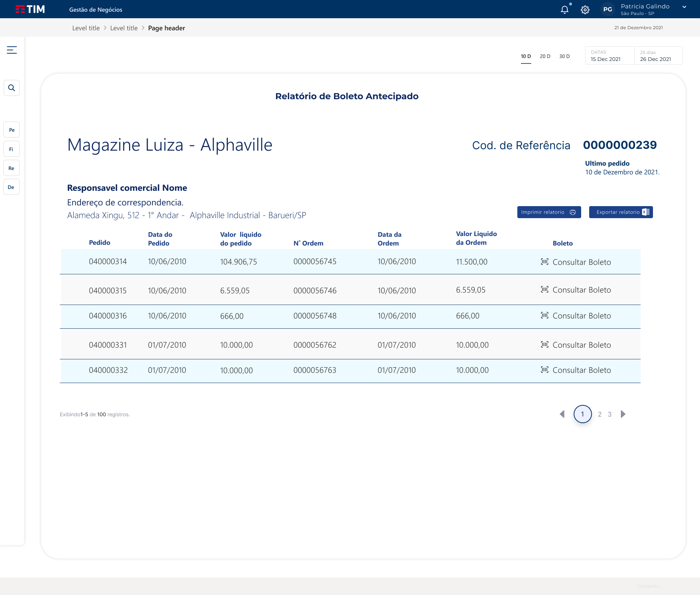Viewport: 700px width, 595px height.
Task: Go to next page arrow
Action: [623, 414]
